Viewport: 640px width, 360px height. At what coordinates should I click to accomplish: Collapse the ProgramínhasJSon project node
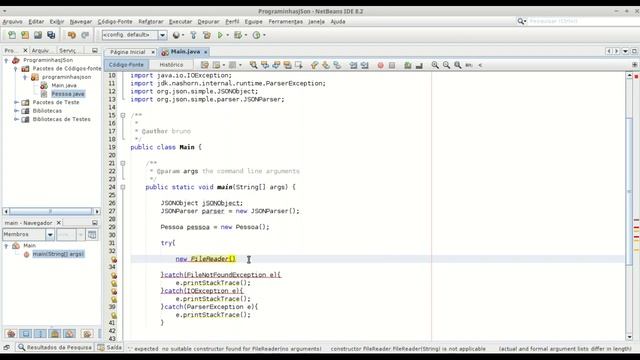pos(6,60)
